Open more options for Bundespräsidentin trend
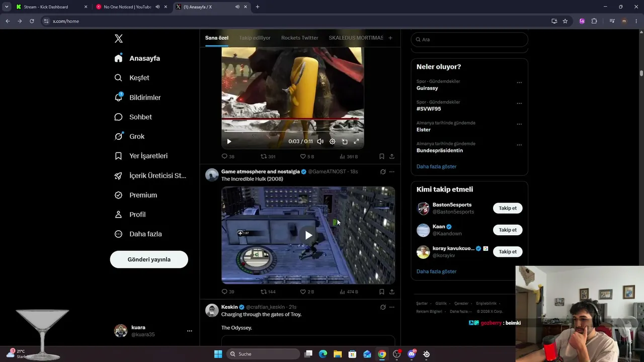Image resolution: width=644 pixels, height=362 pixels. (519, 145)
